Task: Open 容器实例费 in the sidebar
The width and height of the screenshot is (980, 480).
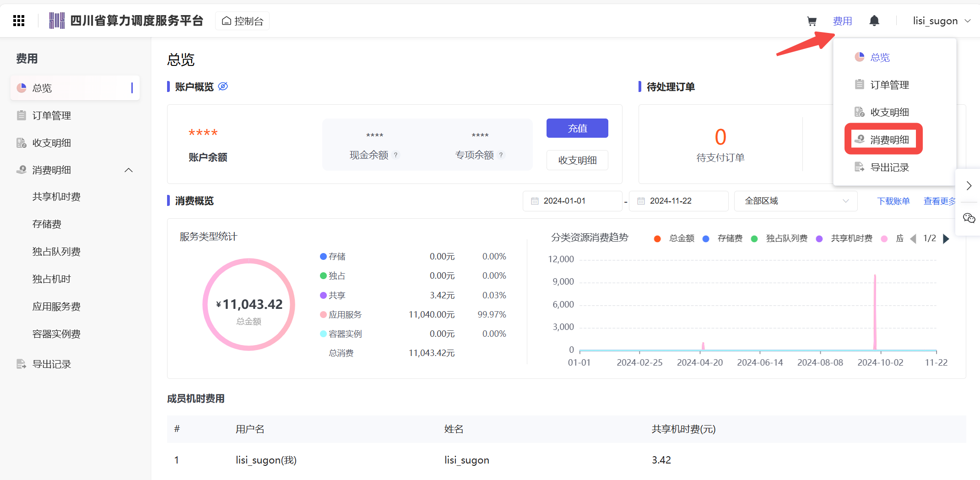Action: tap(56, 334)
